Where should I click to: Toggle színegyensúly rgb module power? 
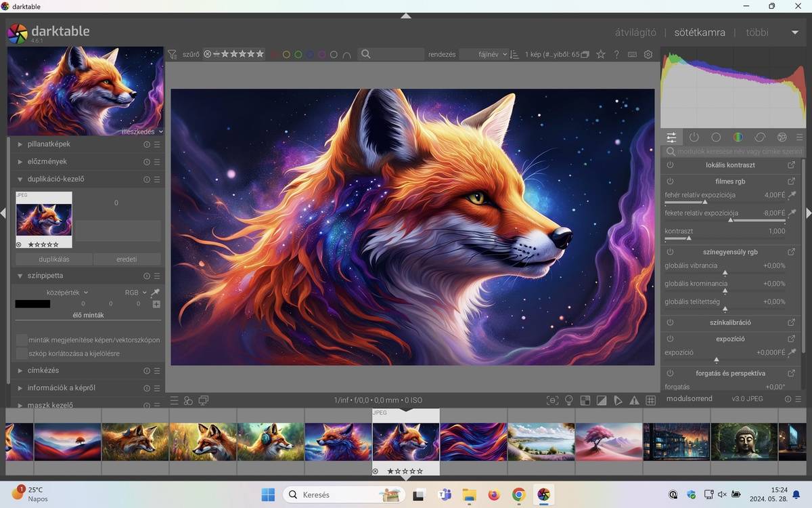[670, 252]
